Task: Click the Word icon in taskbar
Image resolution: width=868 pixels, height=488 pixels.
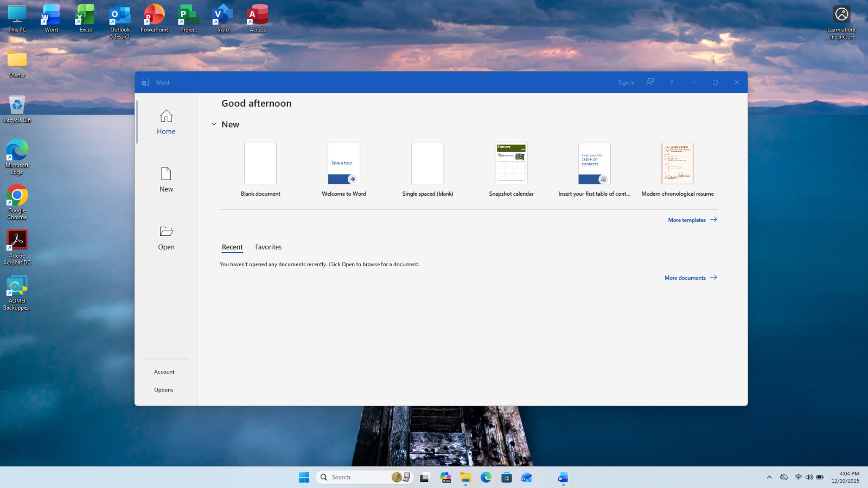Action: (563, 477)
